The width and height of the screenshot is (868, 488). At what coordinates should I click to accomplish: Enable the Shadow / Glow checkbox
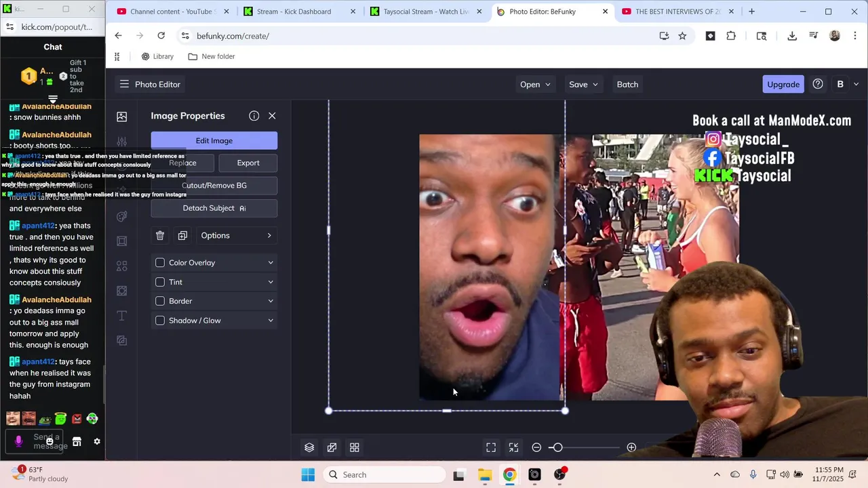[160, 321]
